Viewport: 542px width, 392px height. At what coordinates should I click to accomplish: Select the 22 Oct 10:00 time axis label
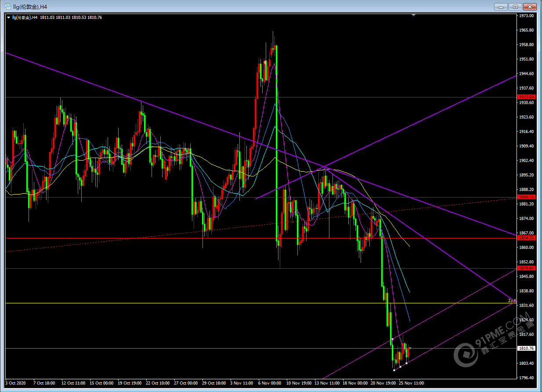[158, 383]
